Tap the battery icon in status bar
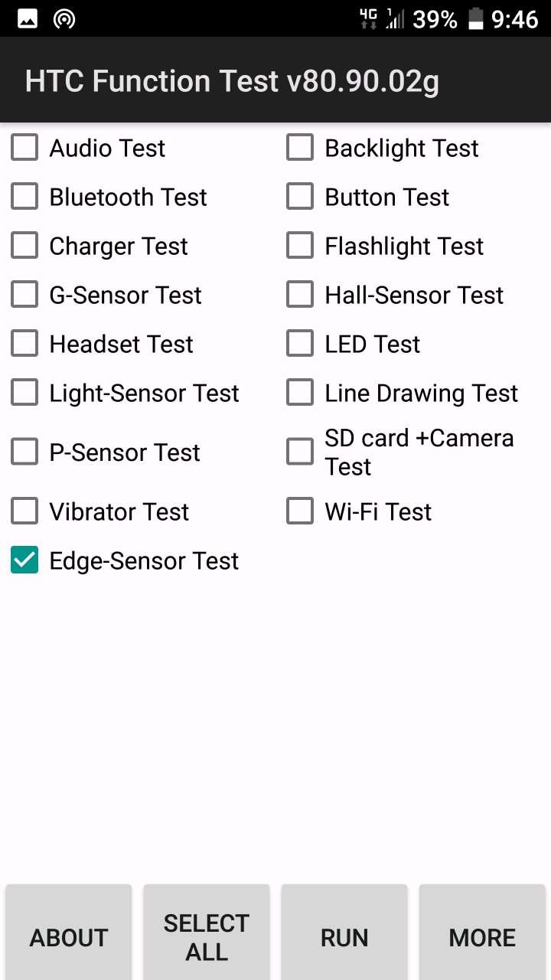This screenshot has width=551, height=980. click(x=475, y=18)
